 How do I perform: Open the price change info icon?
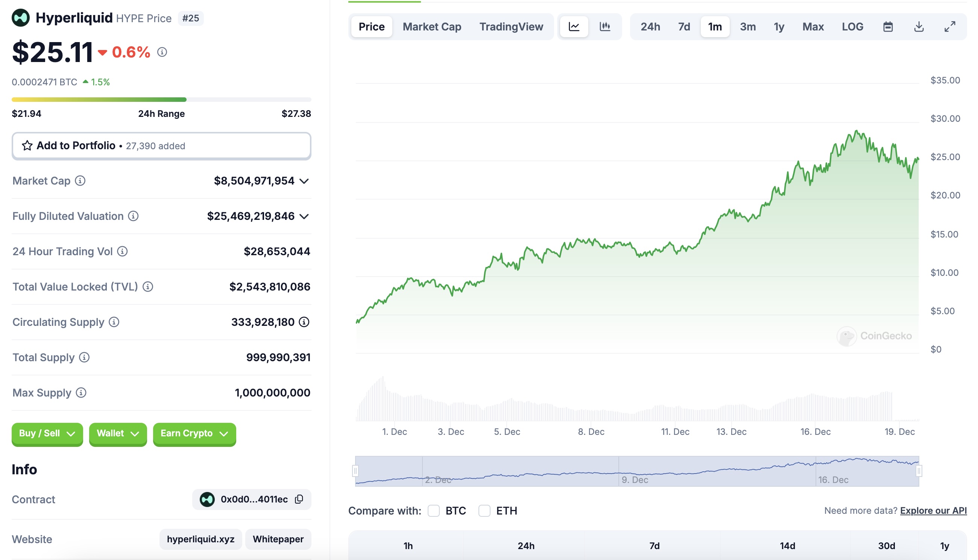162,52
